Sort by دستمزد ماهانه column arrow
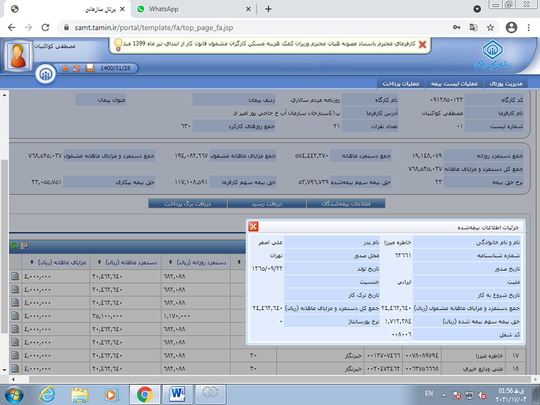This screenshot has height=405, width=540. [x=100, y=262]
